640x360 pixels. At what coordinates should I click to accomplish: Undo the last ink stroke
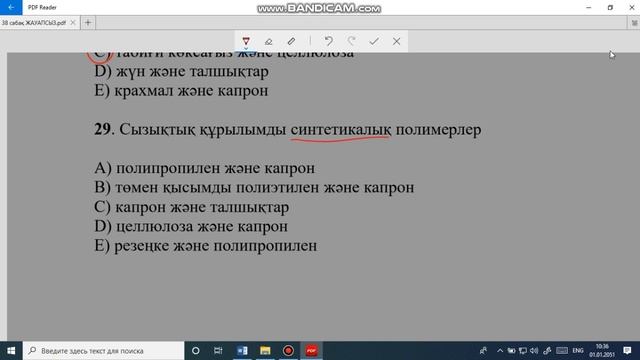pos(329,41)
